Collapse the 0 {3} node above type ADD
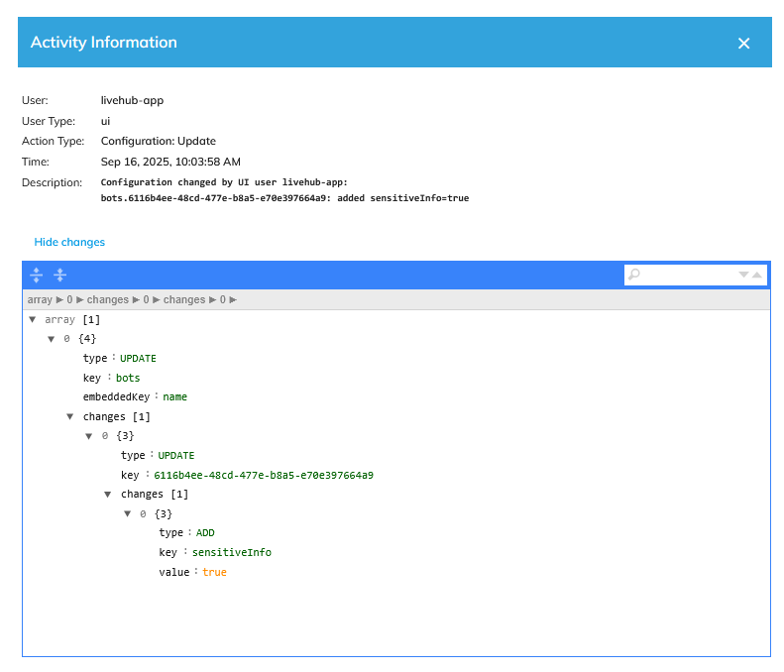Image resolution: width=784 pixels, height=672 pixels. tap(128, 513)
